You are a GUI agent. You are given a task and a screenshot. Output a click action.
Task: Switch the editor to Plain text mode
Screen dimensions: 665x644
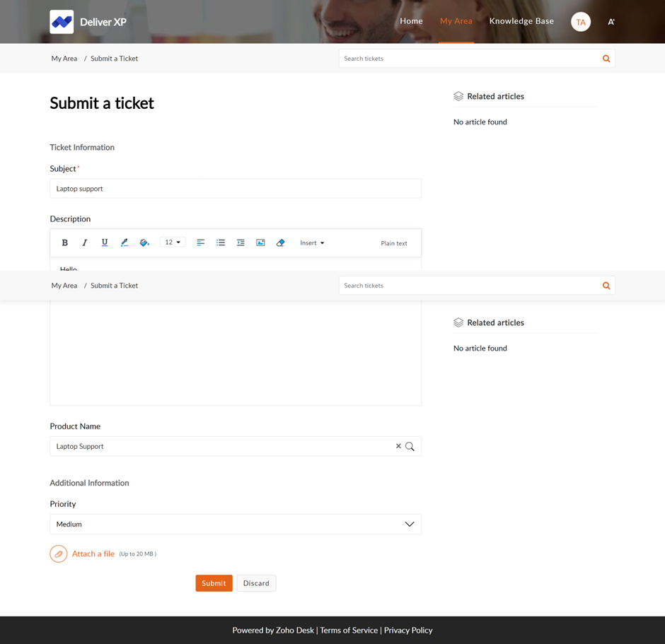(x=394, y=243)
